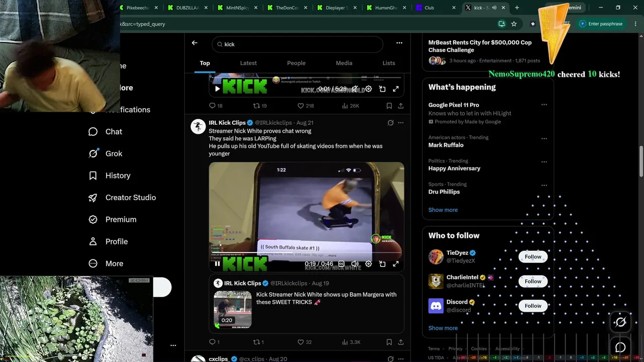Open Grok in the sidebar
Viewport: 644px width, 362px height.
point(105,153)
